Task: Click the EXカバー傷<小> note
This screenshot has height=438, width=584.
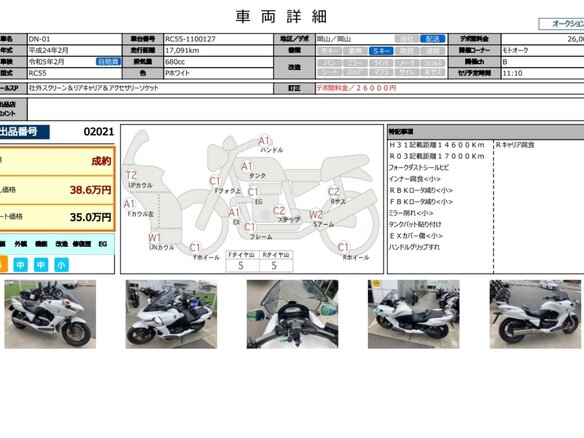Action: [x=416, y=236]
